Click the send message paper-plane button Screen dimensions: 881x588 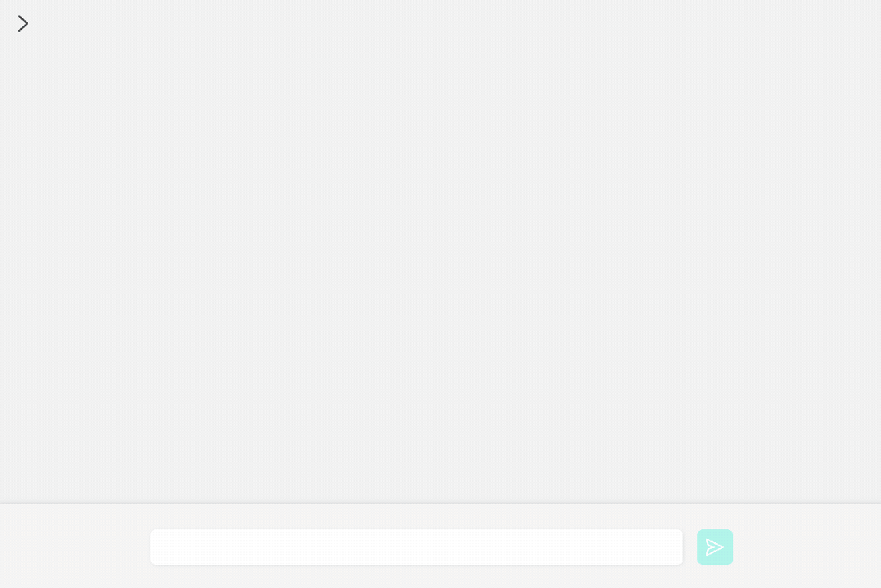tap(714, 547)
